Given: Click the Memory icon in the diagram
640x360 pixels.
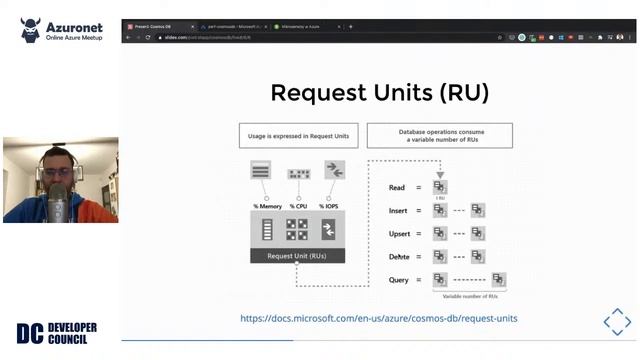Looking at the screenshot, I should click(260, 170).
